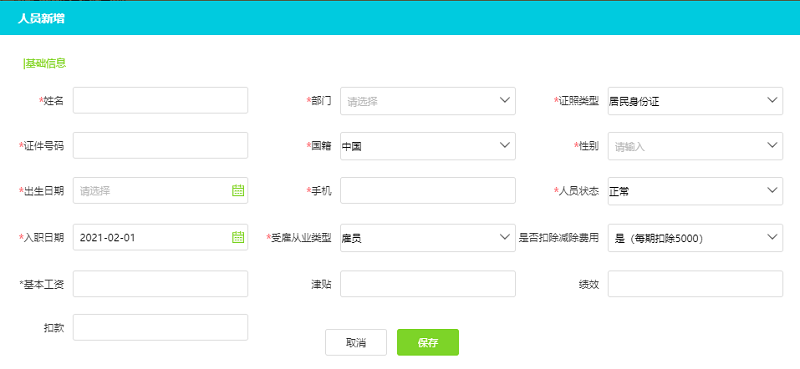800x369 pixels.
Task: Expand the 国籍 dropdown showing 中国
Action: point(428,146)
